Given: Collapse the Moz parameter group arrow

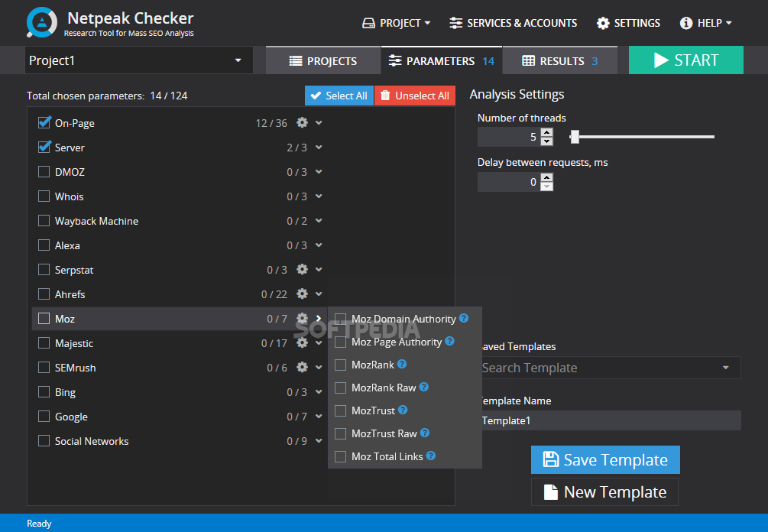Looking at the screenshot, I should coord(319,319).
